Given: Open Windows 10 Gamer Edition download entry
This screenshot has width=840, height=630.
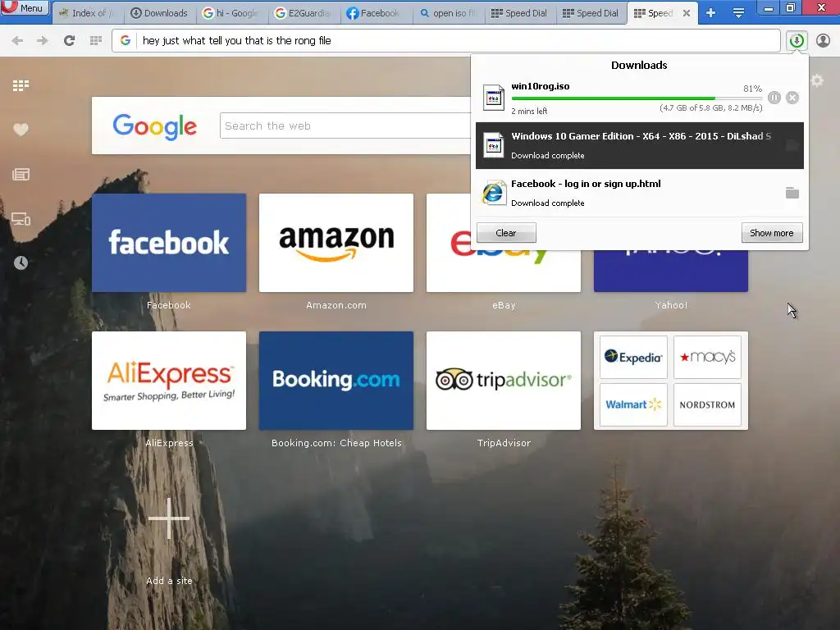Looking at the screenshot, I should [640, 146].
